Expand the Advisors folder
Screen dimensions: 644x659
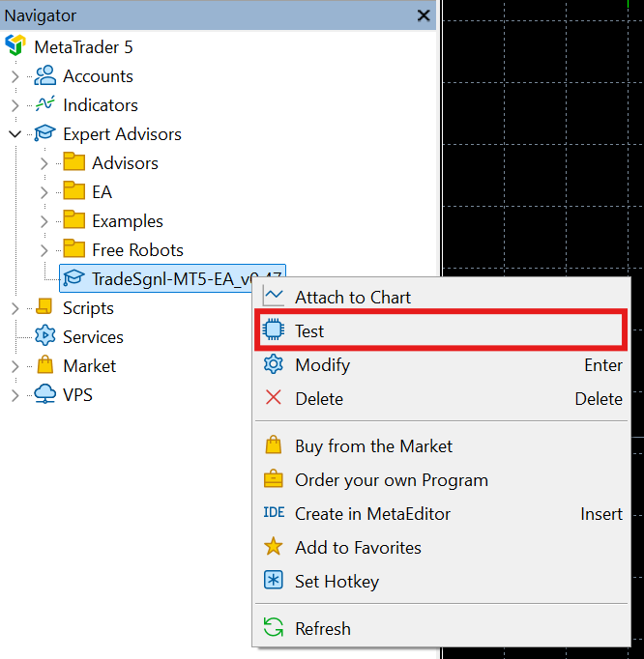click(44, 163)
